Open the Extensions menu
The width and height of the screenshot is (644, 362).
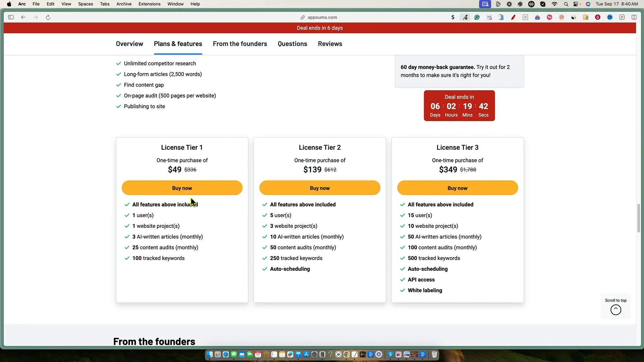coord(149,4)
